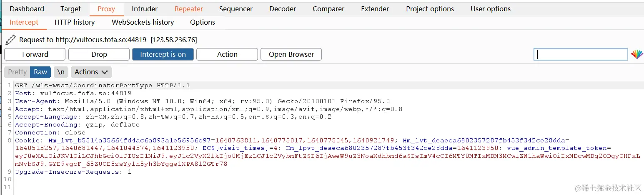Select the Intercept sub-tab
The width and height of the screenshot is (644, 195).
(24, 22)
